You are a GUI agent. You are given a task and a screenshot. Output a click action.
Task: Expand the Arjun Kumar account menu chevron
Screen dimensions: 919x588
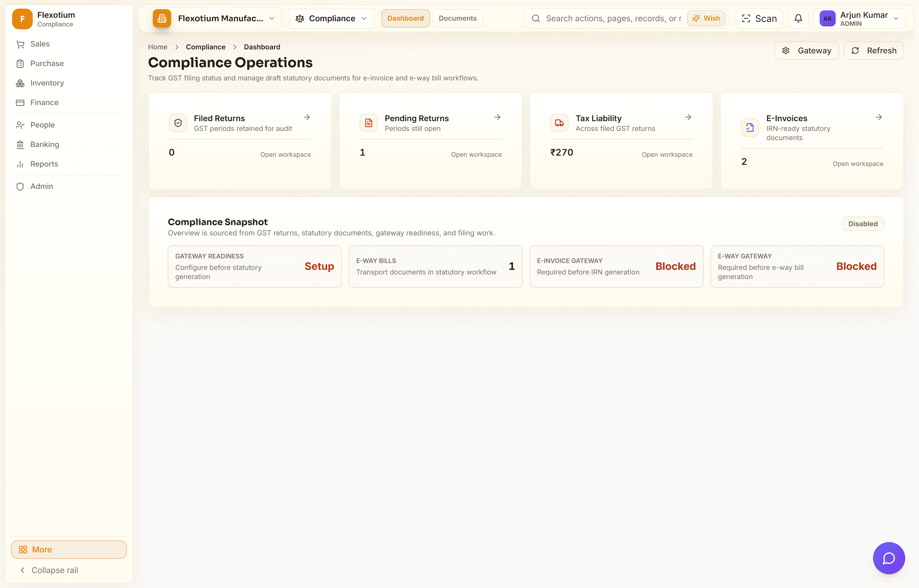pos(896,18)
